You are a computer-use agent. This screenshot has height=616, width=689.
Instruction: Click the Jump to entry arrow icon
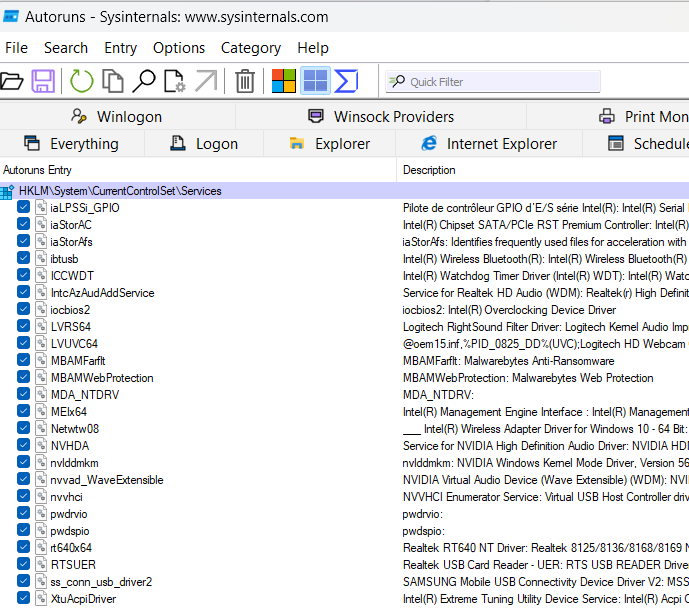click(206, 81)
